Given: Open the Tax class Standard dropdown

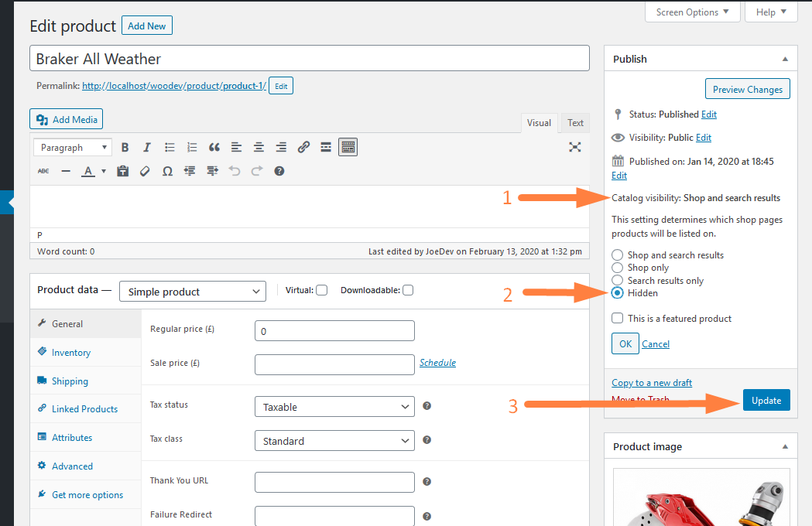Looking at the screenshot, I should tap(334, 441).
